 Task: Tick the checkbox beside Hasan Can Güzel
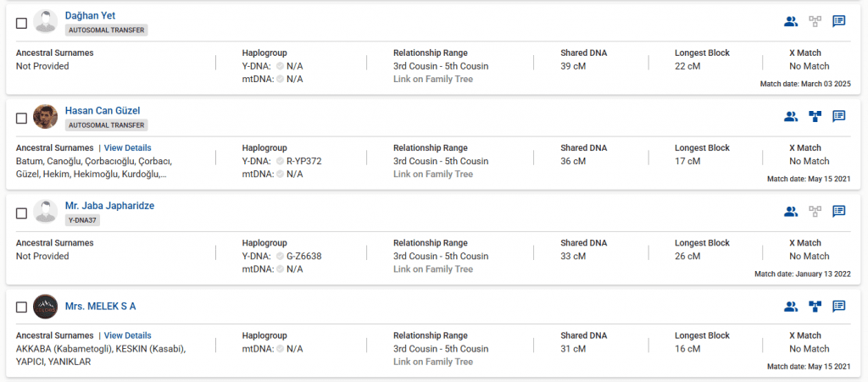click(x=22, y=118)
